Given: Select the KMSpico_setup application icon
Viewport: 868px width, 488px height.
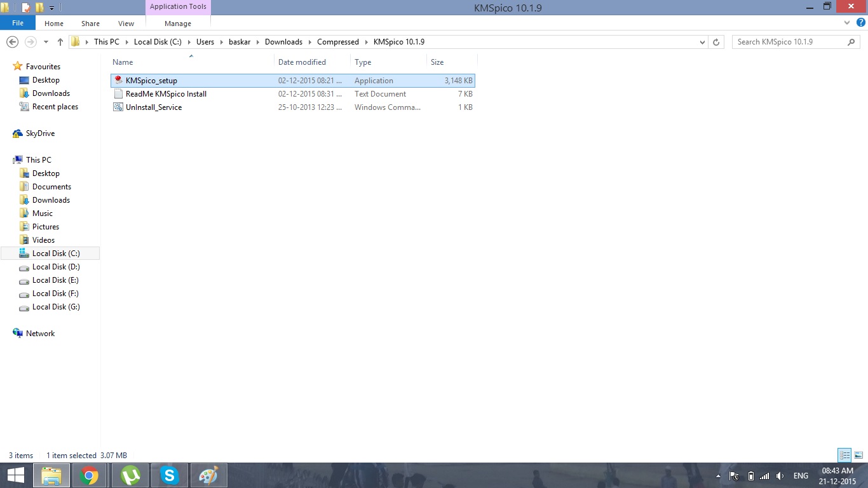Looking at the screenshot, I should [118, 81].
